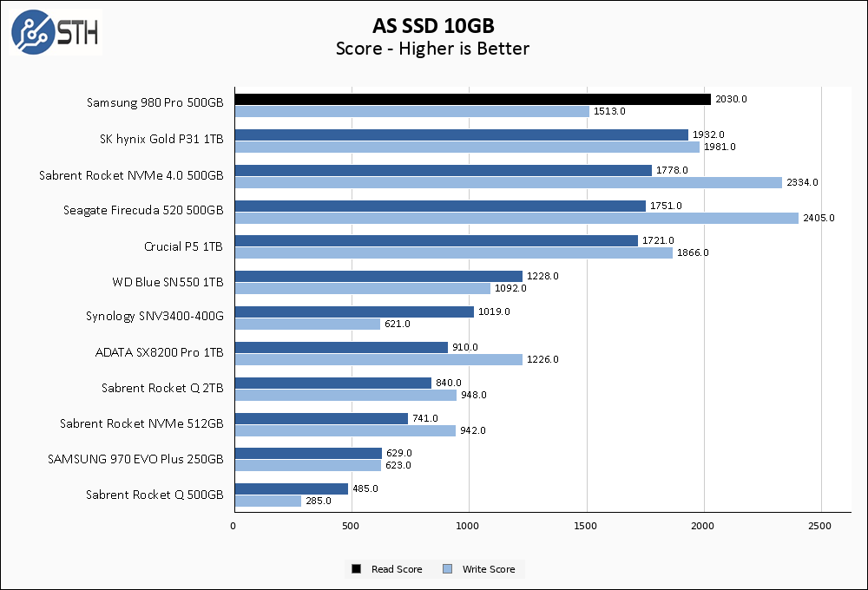
Task: Click the 2000 axis tick label
Action: (x=702, y=526)
